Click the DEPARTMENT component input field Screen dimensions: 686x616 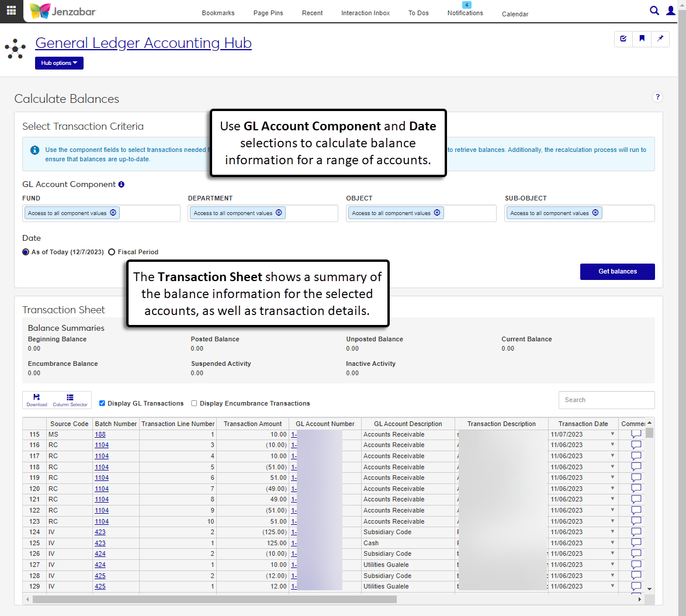[263, 213]
